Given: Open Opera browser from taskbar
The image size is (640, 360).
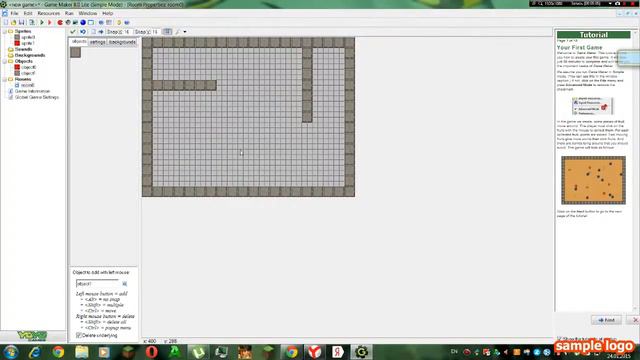Looking at the screenshot, I should pyautogui.click(x=151, y=352).
